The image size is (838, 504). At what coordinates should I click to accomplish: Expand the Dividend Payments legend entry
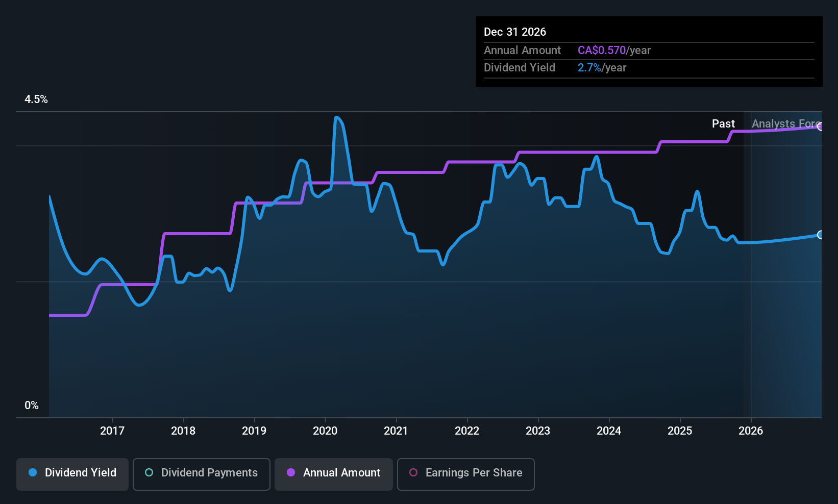(201, 473)
